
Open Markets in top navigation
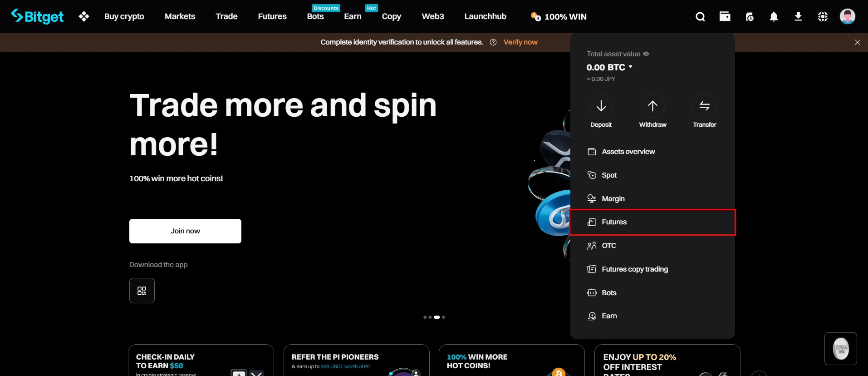[x=180, y=16]
